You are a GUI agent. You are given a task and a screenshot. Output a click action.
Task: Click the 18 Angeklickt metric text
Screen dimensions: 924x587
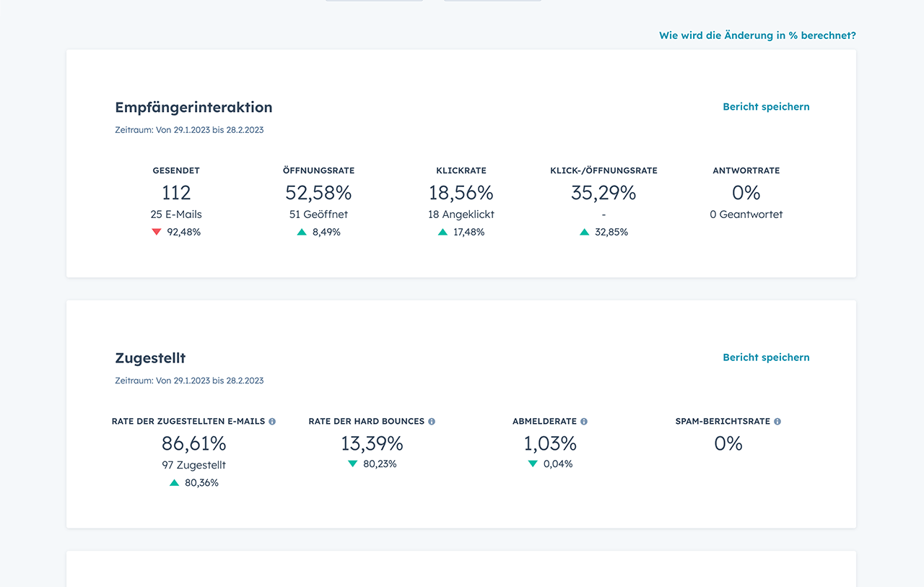(461, 214)
